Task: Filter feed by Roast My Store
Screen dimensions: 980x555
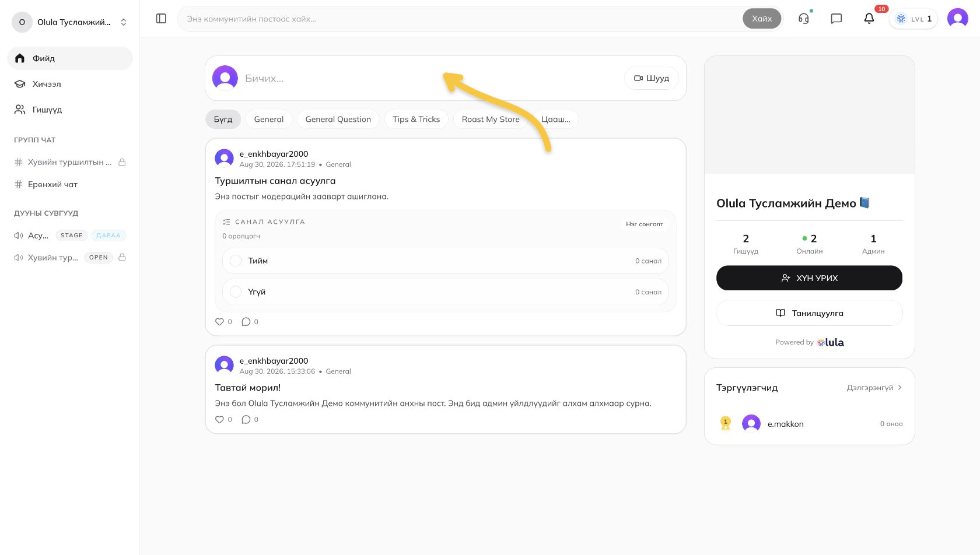Action: (x=491, y=119)
